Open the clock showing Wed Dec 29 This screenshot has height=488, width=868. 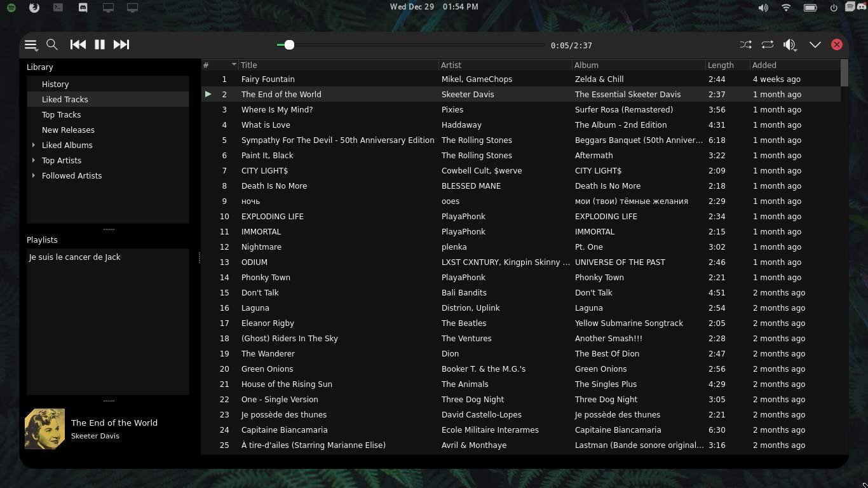[434, 7]
